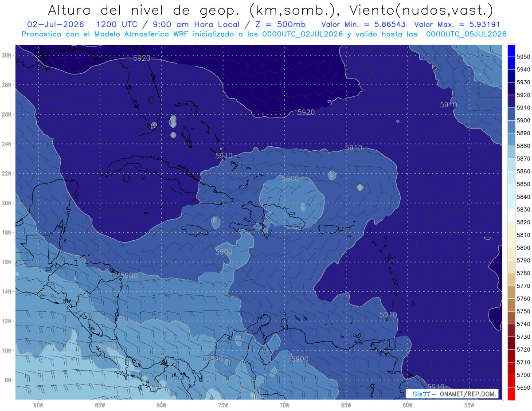Click the 'SisPI – ONAMET/REP.DOM.' credit box
Image resolution: width=532 pixels, height=411 pixels.
pos(452,394)
